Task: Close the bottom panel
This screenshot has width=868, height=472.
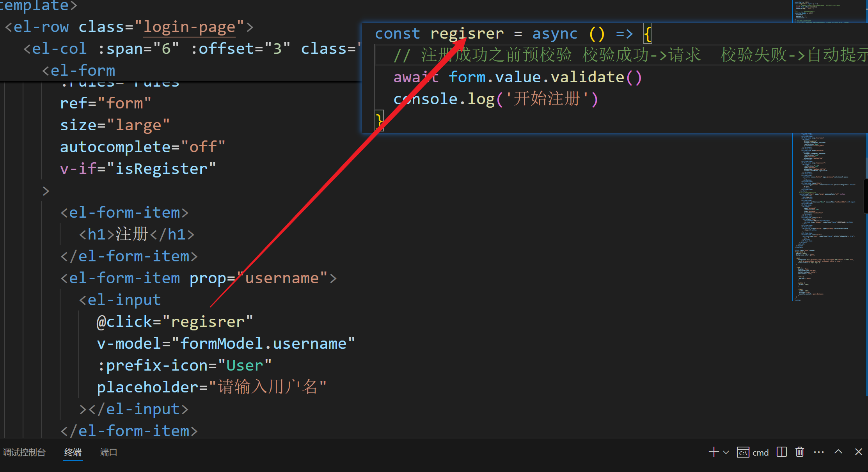Action: click(x=858, y=452)
